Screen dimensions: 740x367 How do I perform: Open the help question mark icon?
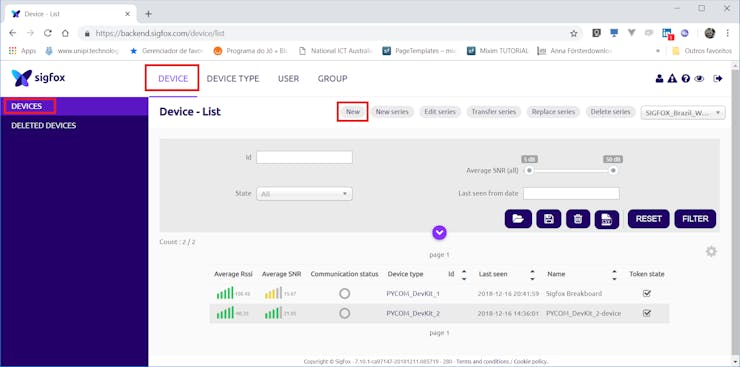click(x=686, y=79)
